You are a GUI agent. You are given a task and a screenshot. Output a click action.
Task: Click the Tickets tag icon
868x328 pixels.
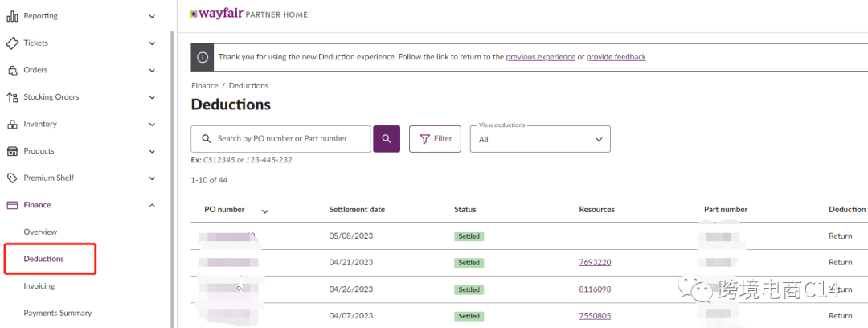pyautogui.click(x=12, y=43)
